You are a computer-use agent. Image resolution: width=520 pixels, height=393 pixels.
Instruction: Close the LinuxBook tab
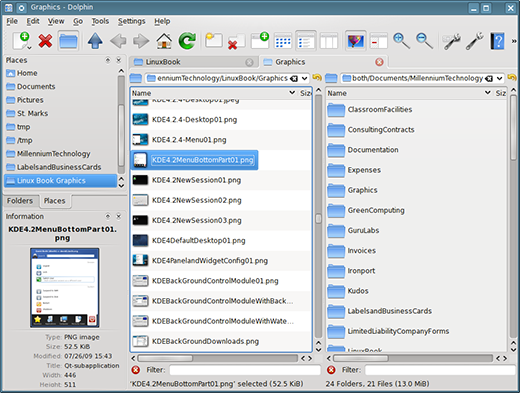[x=249, y=62]
